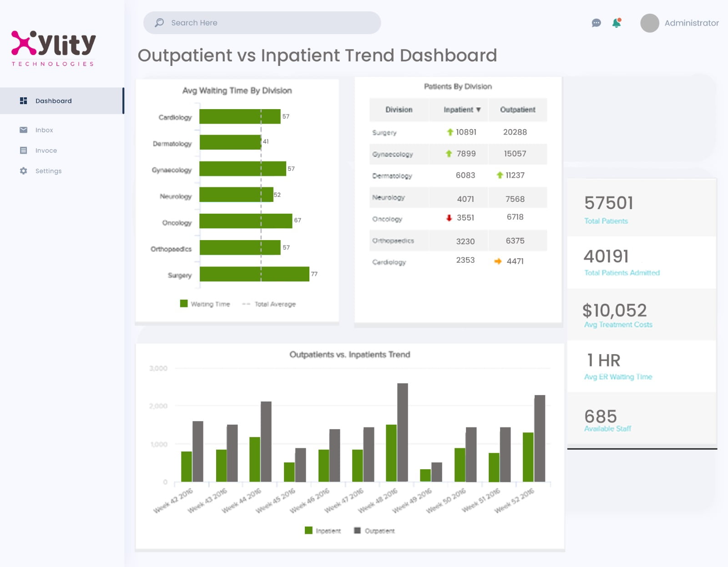Click the Surgery row in Patients table

coord(458,132)
